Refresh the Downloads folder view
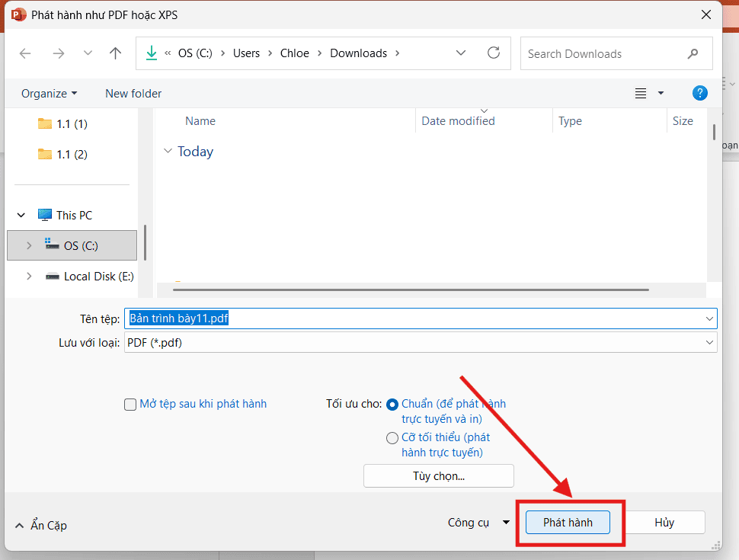The width and height of the screenshot is (739, 560). [494, 53]
